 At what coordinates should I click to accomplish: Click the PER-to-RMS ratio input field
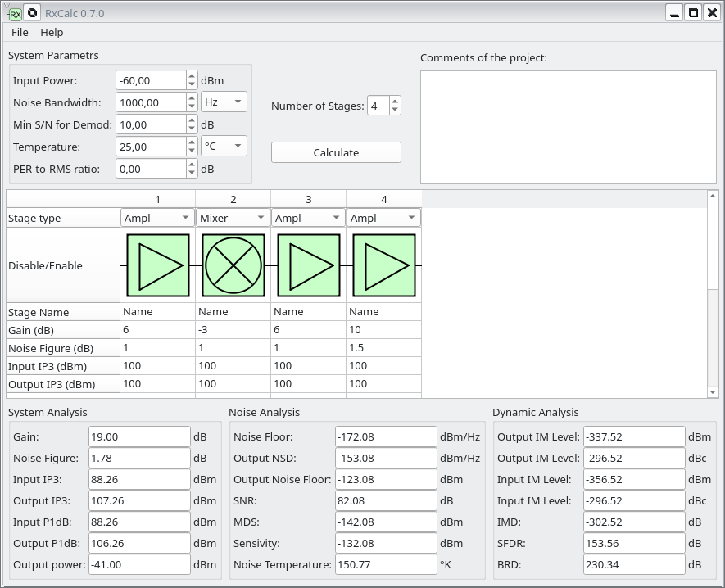[x=151, y=169]
